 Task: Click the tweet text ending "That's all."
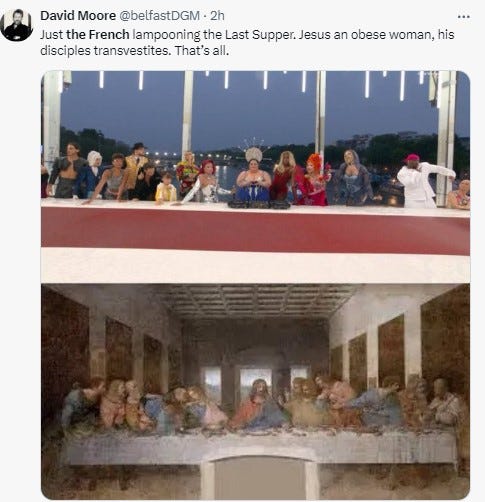click(x=247, y=43)
